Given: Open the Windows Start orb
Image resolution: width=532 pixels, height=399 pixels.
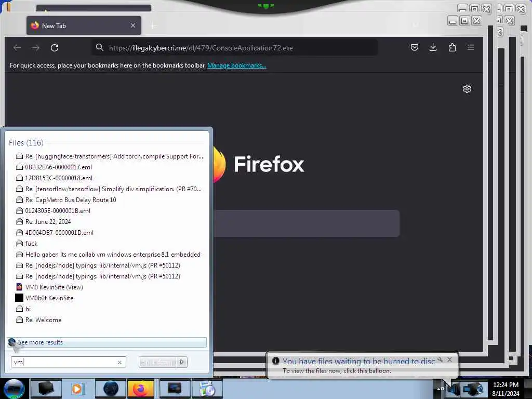Looking at the screenshot, I should coord(14,389).
